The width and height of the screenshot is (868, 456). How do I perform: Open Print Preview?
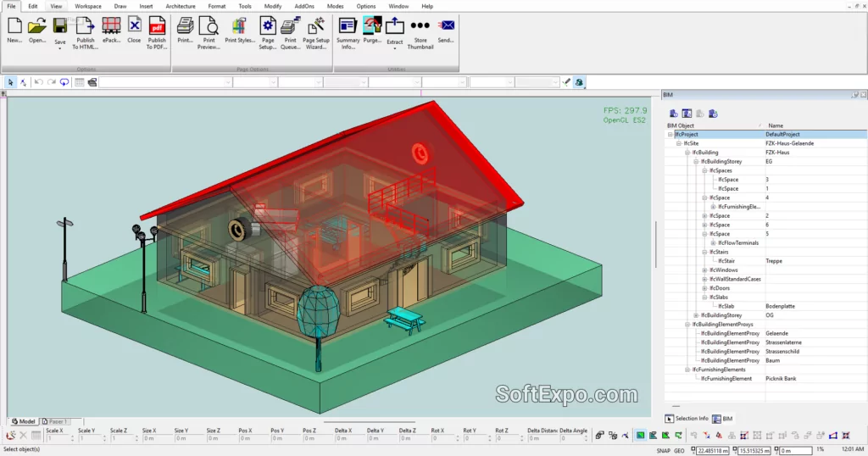(209, 33)
